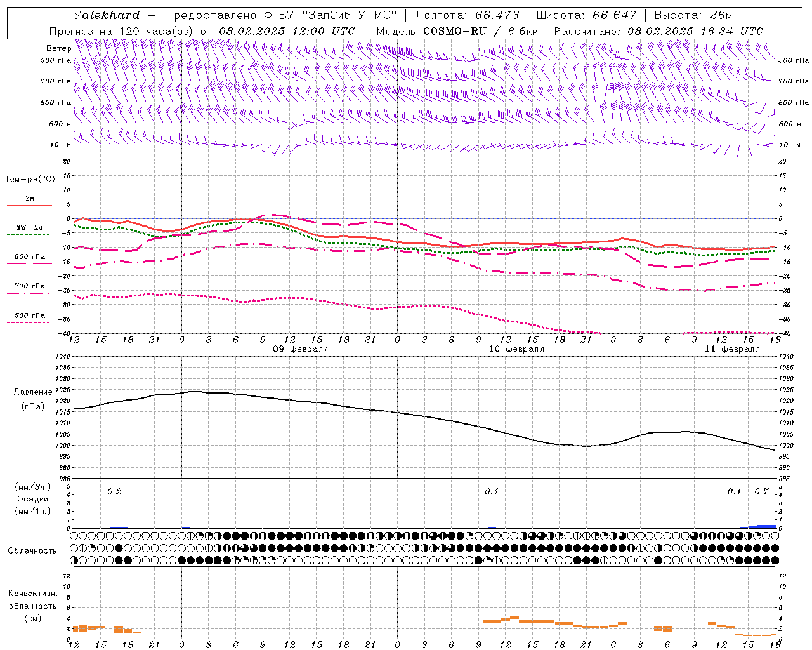Select the '0.7' precipitation amount value
812x650 pixels.
coord(761,492)
